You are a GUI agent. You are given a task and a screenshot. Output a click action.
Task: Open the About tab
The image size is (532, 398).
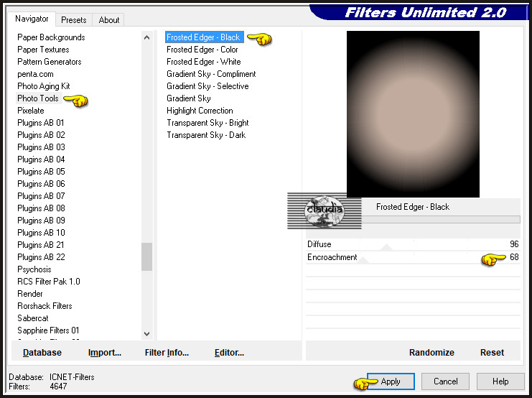pyautogui.click(x=109, y=20)
